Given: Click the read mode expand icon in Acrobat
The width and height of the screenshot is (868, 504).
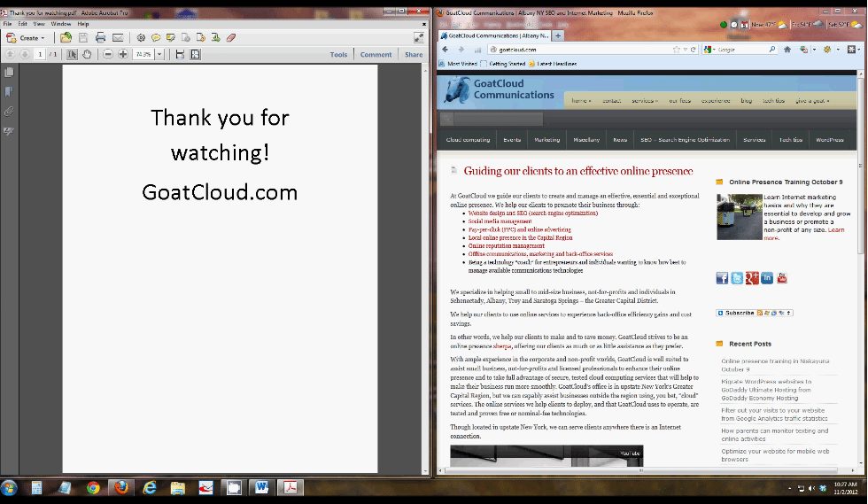Looking at the screenshot, I should coord(418,38).
